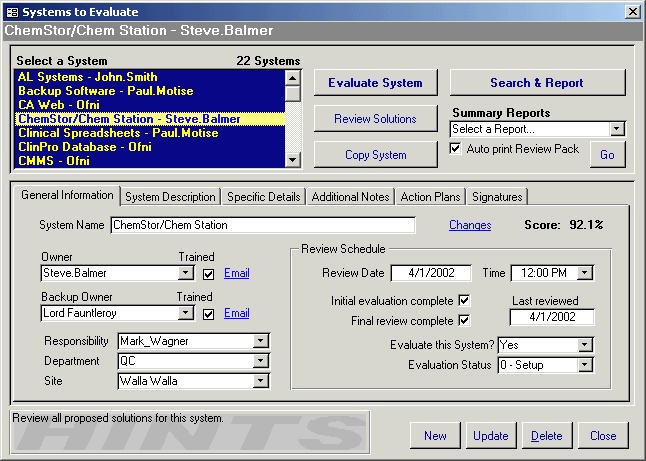646x461 pixels.
Task: Toggle Backup Owner Trained checkbox
Action: tap(208, 313)
